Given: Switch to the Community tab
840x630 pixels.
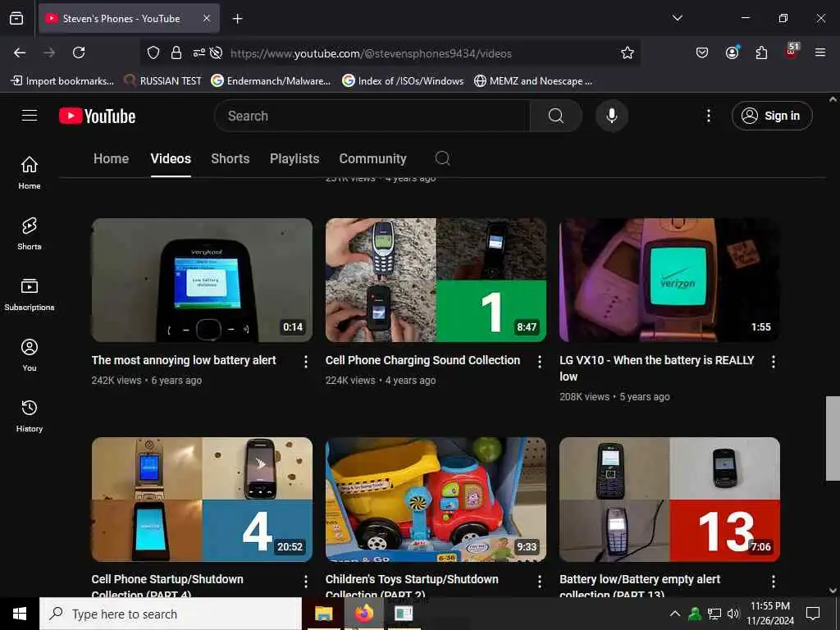Looking at the screenshot, I should click(x=373, y=158).
